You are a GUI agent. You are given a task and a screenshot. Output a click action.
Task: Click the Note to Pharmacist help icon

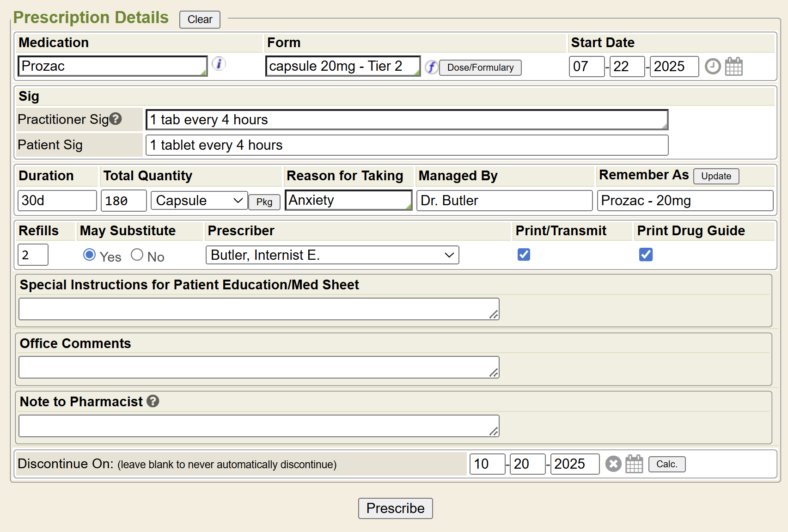pyautogui.click(x=153, y=401)
